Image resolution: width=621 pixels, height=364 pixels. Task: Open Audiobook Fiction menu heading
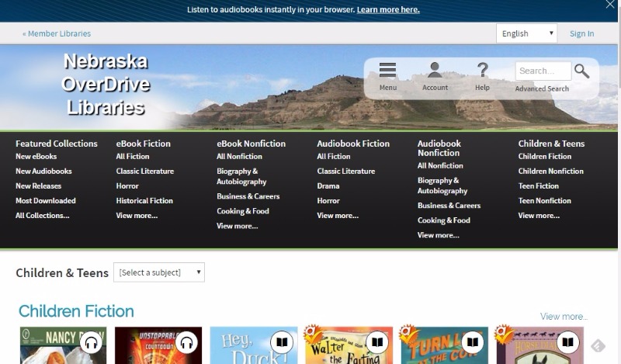(x=353, y=144)
